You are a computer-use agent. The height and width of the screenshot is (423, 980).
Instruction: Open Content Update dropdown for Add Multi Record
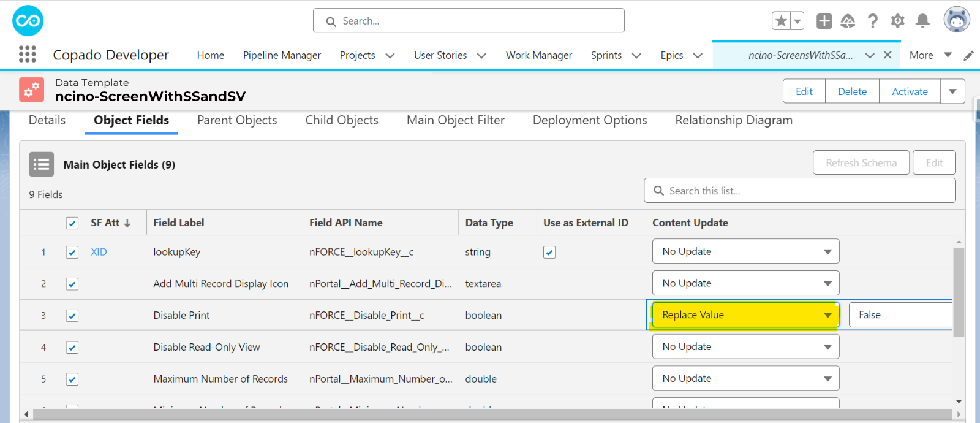coord(745,283)
